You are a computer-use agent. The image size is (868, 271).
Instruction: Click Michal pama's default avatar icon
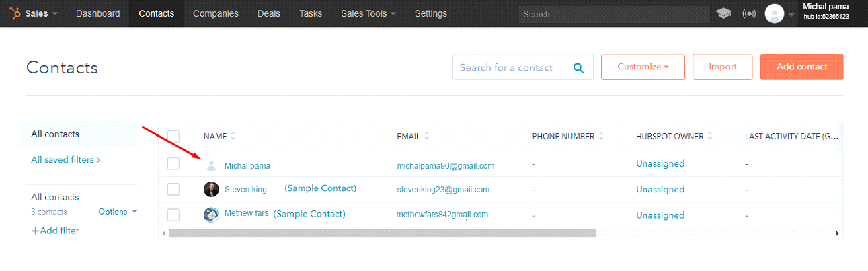pos(211,165)
